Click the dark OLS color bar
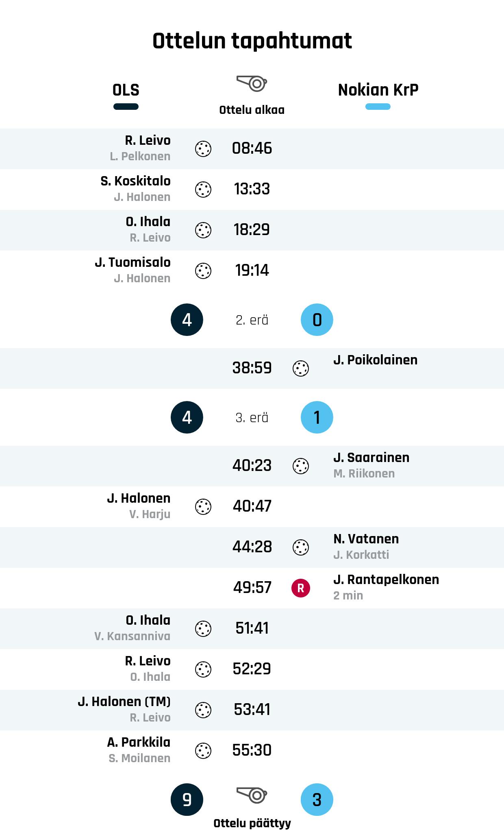 [x=126, y=107]
